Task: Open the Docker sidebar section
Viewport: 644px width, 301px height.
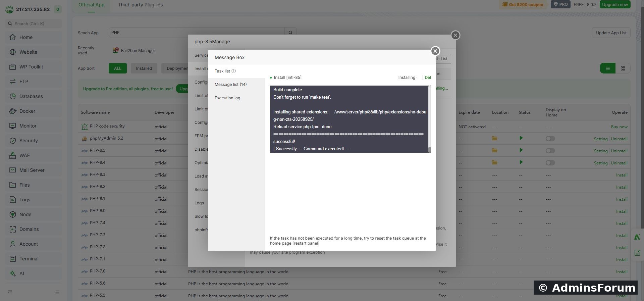Action: [34, 111]
